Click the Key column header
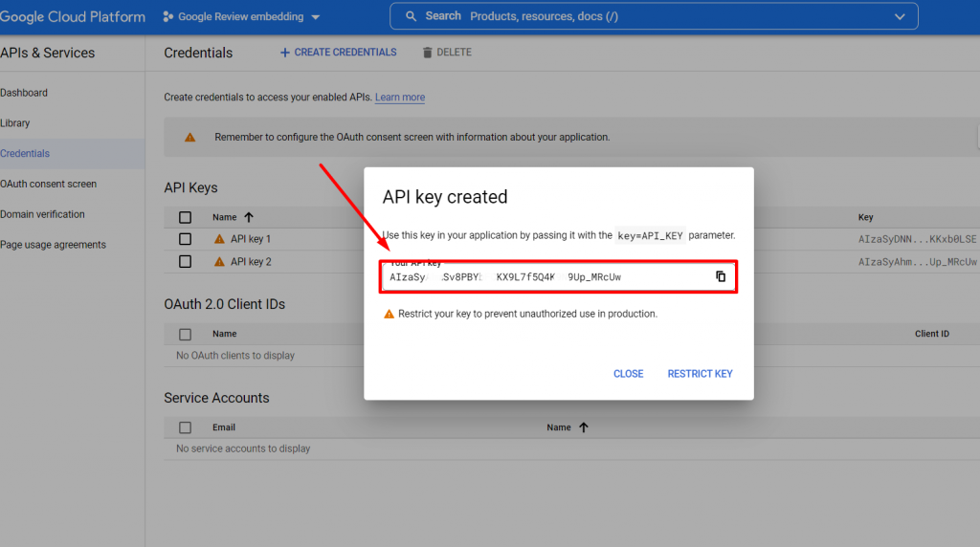Viewport: 980px width, 547px height. point(865,217)
